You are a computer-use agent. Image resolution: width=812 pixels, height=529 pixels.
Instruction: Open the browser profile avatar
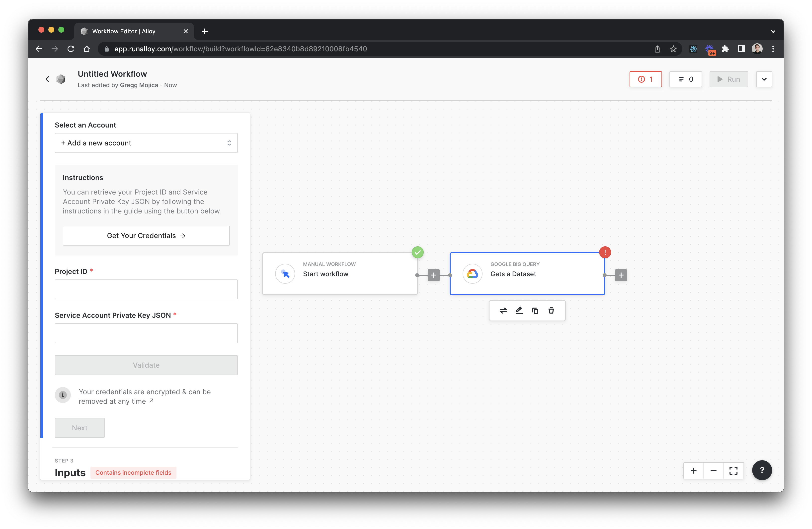point(757,49)
